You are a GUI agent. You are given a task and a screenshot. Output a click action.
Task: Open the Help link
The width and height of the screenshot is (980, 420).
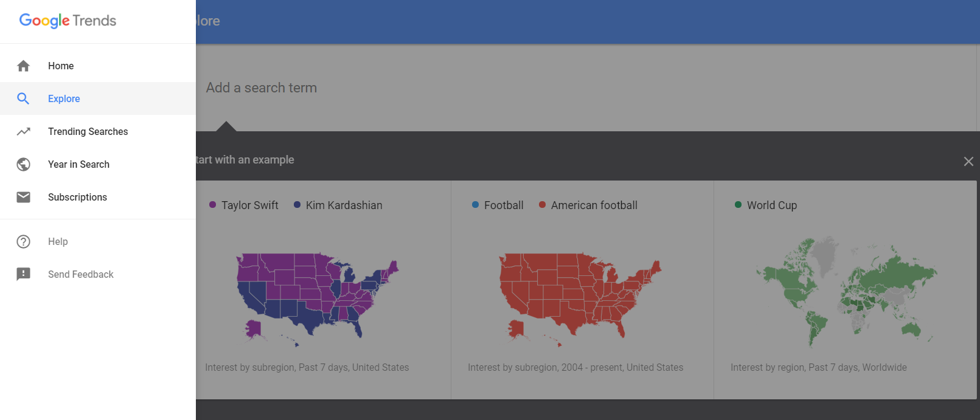pos(58,241)
